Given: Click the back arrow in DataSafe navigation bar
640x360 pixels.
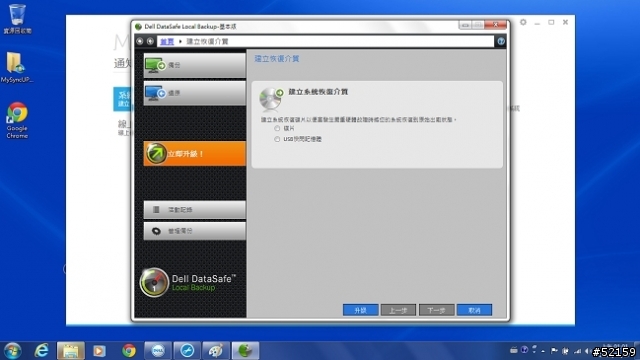Looking at the screenshot, I should [x=140, y=41].
